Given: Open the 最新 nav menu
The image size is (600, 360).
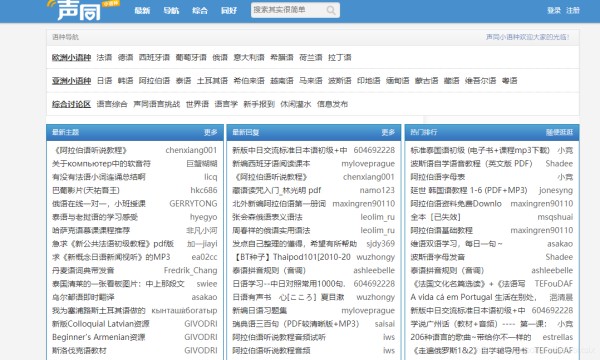Looking at the screenshot, I should coord(142,11).
